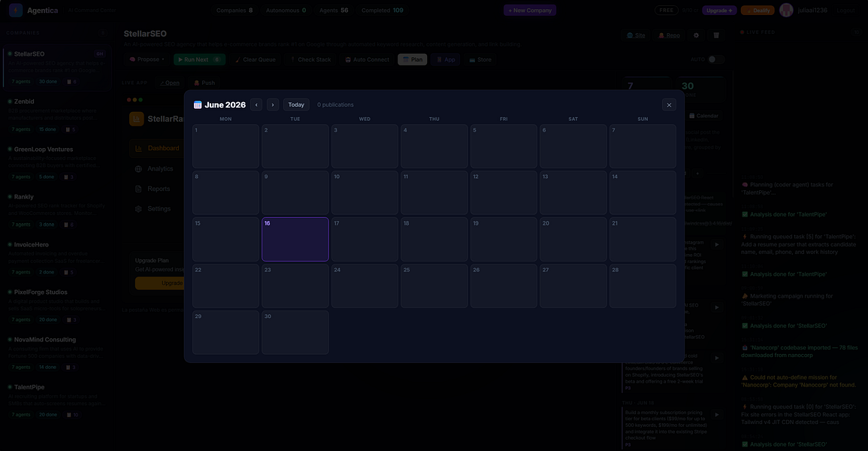Click the Companies 8 stat pill
This screenshot has width=868, height=451.
point(234,10)
